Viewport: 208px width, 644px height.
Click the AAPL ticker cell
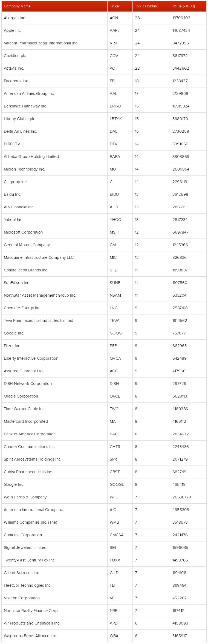coord(120,30)
